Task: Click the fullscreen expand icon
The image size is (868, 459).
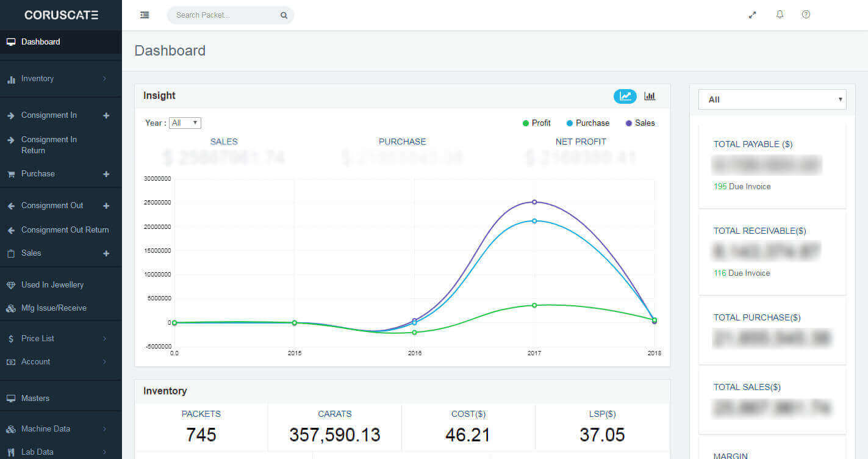Action: [752, 15]
